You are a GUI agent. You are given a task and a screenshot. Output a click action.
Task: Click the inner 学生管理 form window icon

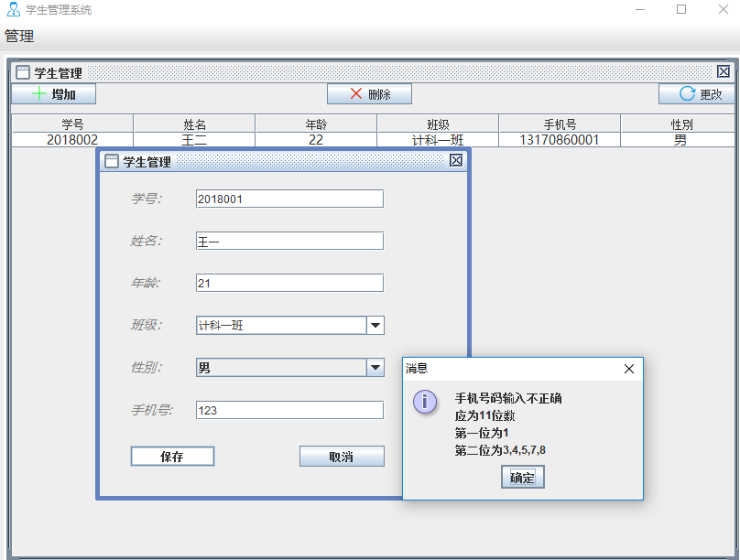pyautogui.click(x=112, y=161)
